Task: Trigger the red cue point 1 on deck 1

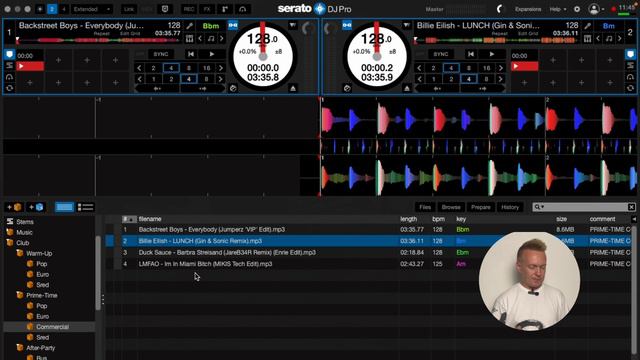Action: 30,66
